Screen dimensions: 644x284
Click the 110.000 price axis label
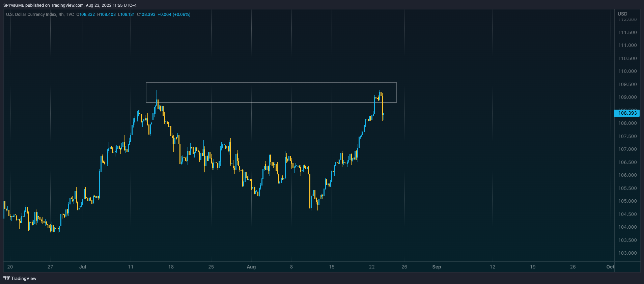627,71
